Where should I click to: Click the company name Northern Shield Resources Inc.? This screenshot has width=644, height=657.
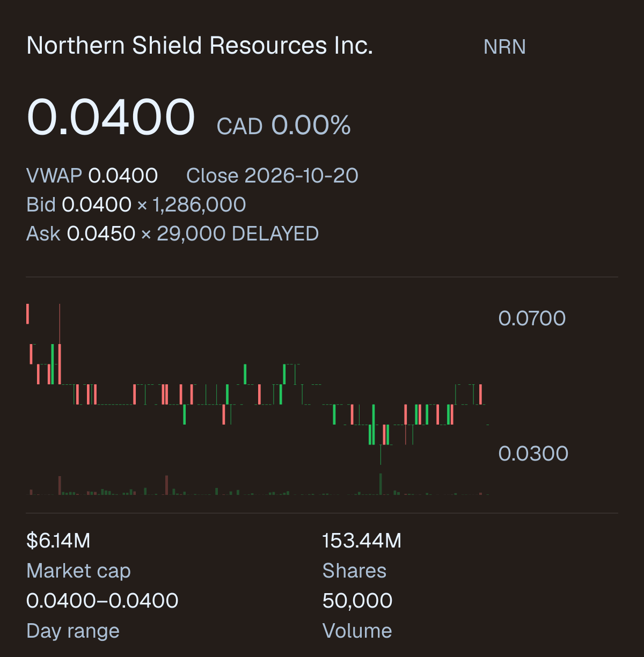click(x=200, y=46)
